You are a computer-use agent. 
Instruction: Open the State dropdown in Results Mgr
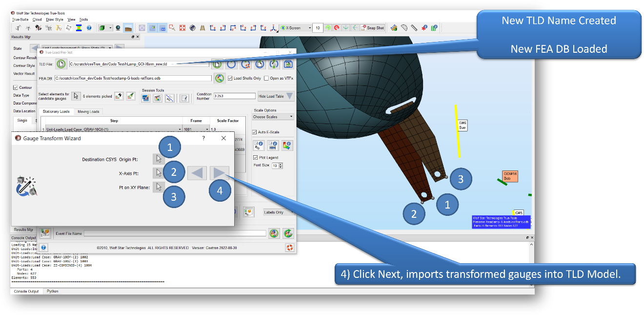(78, 48)
